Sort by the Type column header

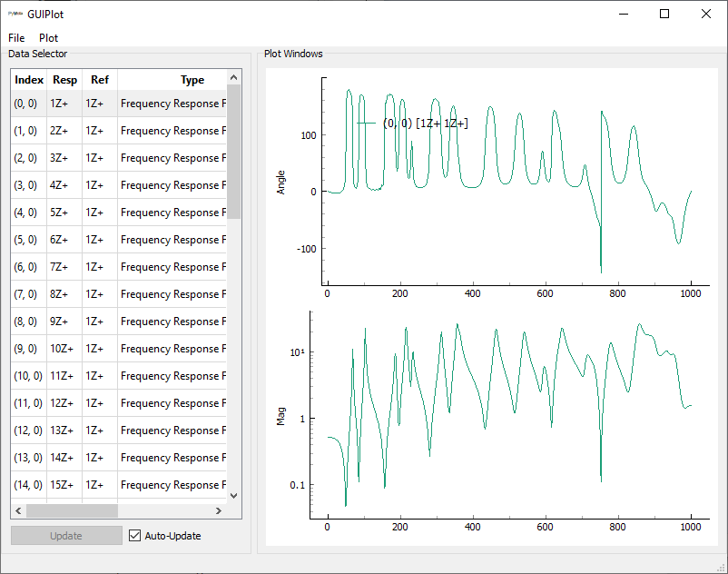(192, 80)
